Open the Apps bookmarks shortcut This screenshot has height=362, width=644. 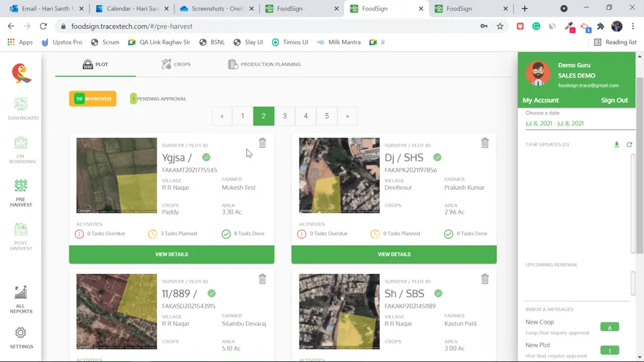(x=19, y=42)
